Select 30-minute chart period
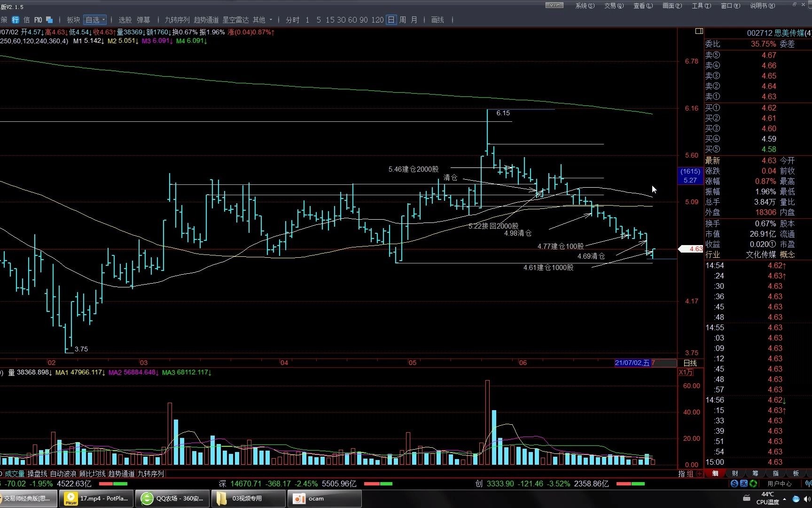Screen dimensions: 812x508 click(341, 20)
